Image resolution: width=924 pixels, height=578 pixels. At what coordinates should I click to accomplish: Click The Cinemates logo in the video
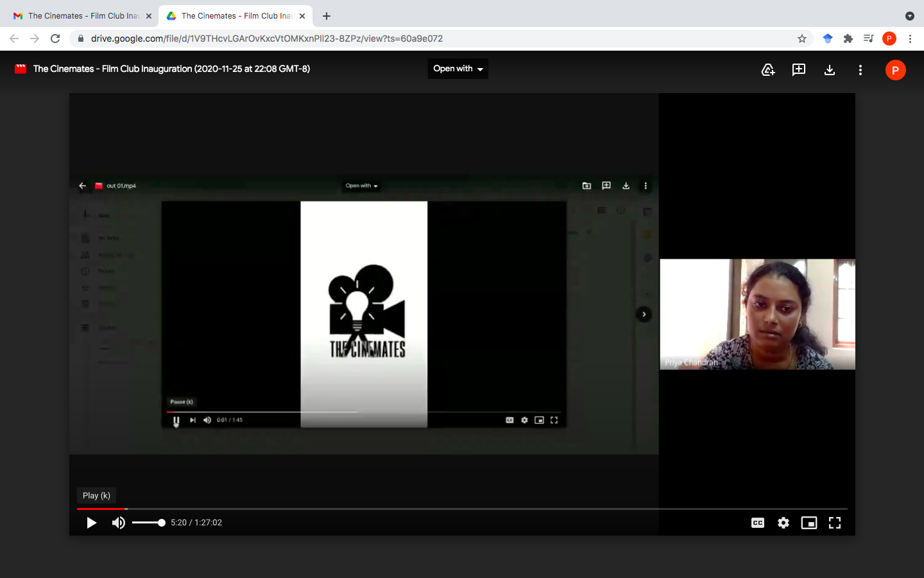point(367,311)
